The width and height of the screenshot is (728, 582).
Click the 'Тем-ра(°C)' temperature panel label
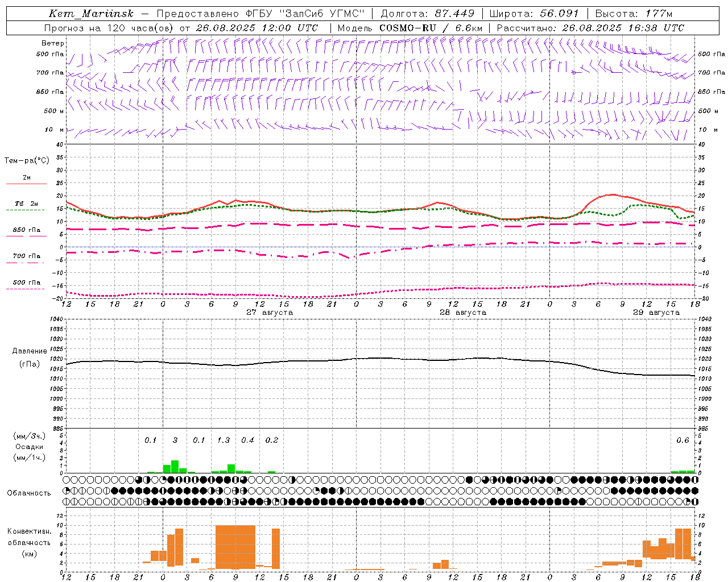[x=27, y=161]
